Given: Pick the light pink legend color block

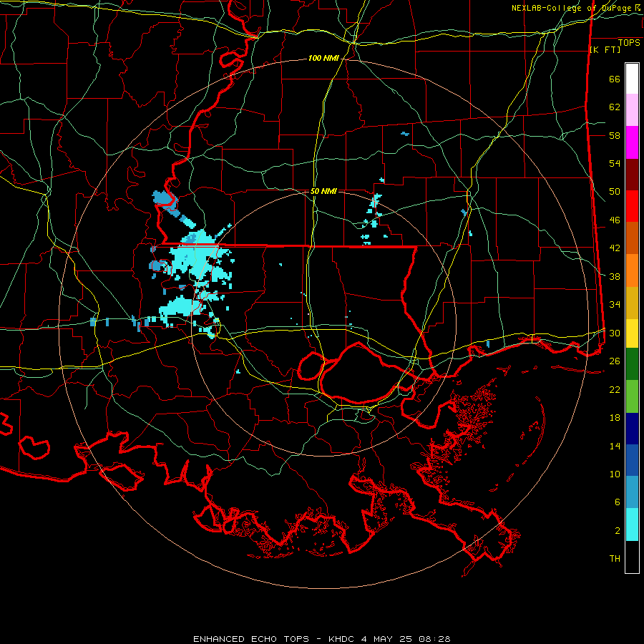Looking at the screenshot, I should click(632, 109).
